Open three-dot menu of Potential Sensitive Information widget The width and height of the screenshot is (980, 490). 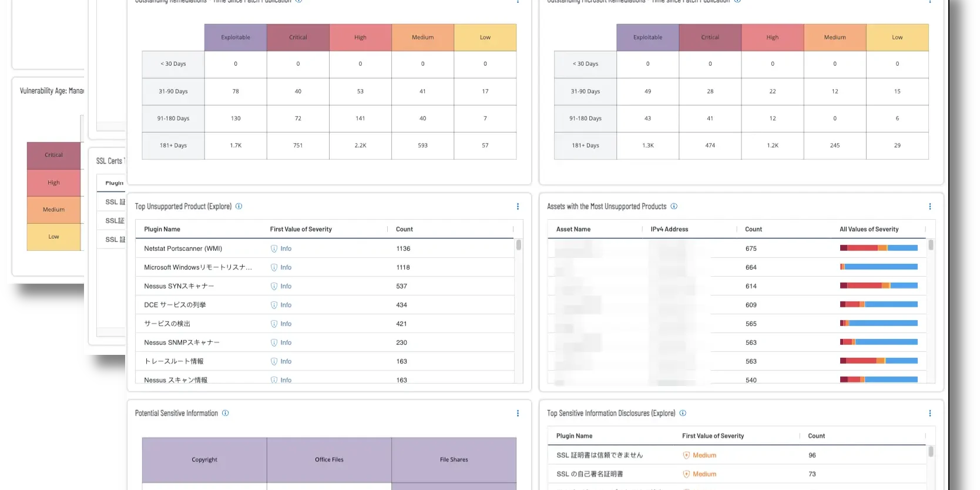(x=518, y=413)
